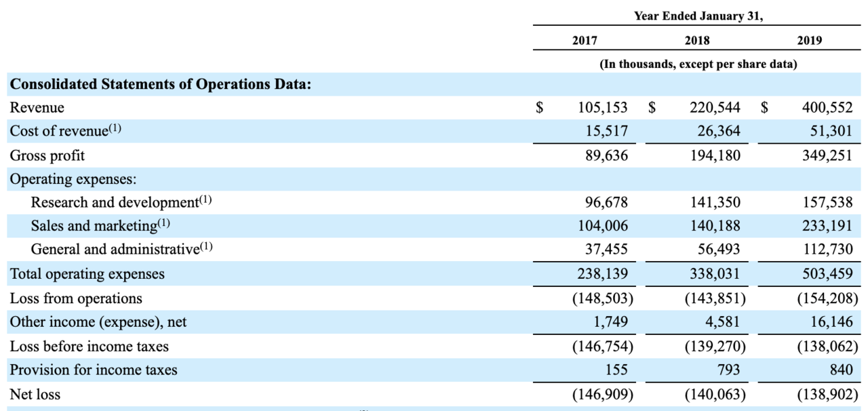Select the 2018 Gross profit value 194,180
Viewport: 868px width, 411px height.
(715, 155)
